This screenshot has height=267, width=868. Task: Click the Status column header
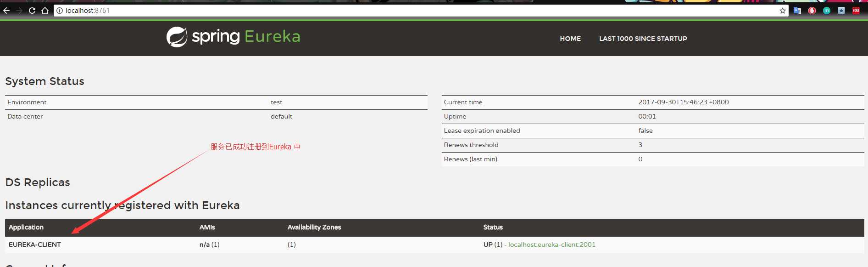(493, 227)
